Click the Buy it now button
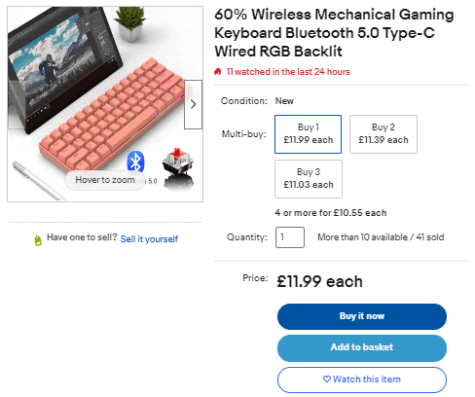 362,316
